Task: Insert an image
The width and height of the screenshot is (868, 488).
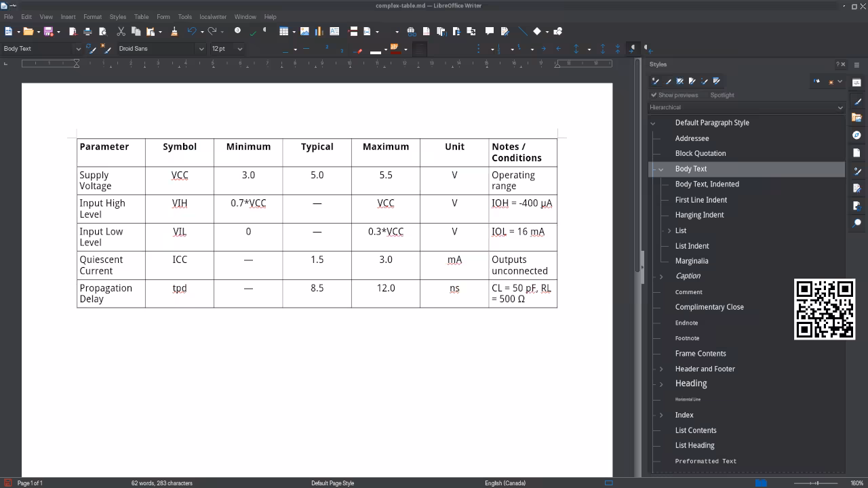Action: point(304,31)
